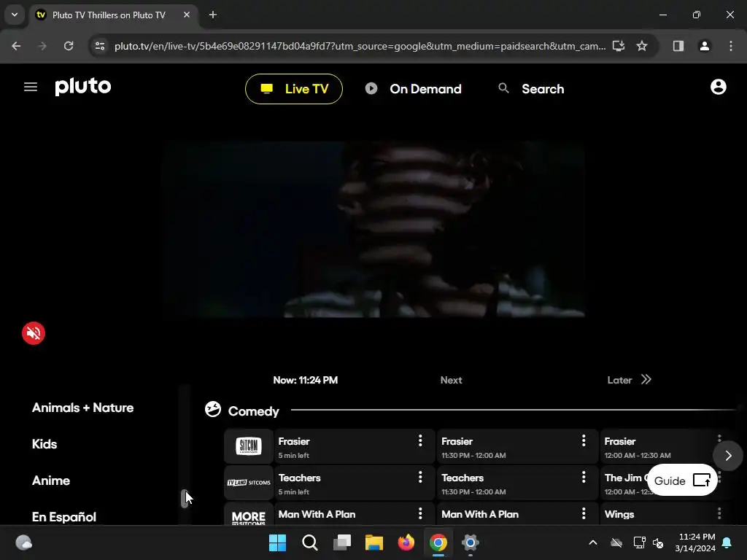Install app icon in address bar
Image resolution: width=747 pixels, height=560 pixels.
(619, 46)
